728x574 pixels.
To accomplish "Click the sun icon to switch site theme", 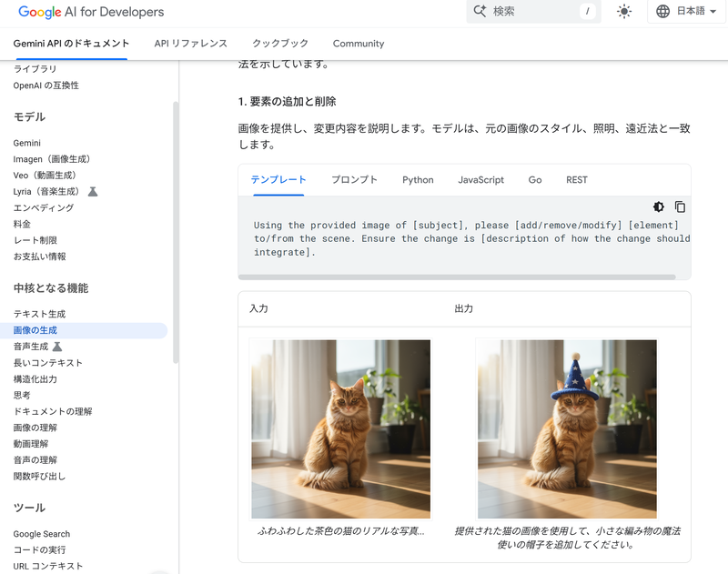I will [x=624, y=12].
